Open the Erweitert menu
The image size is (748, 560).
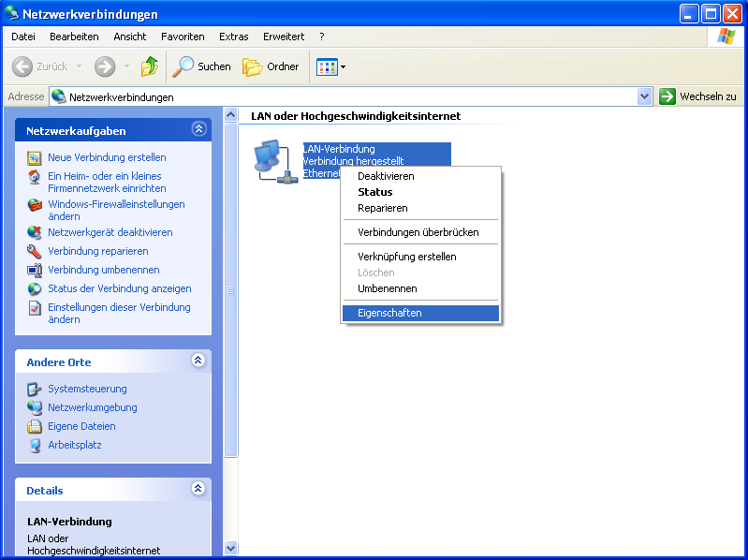coord(284,37)
